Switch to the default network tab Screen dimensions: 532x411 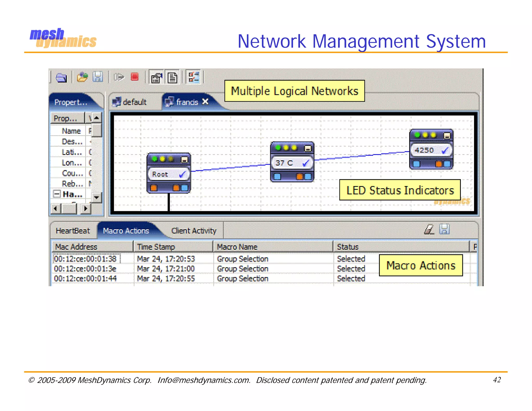tap(129, 102)
